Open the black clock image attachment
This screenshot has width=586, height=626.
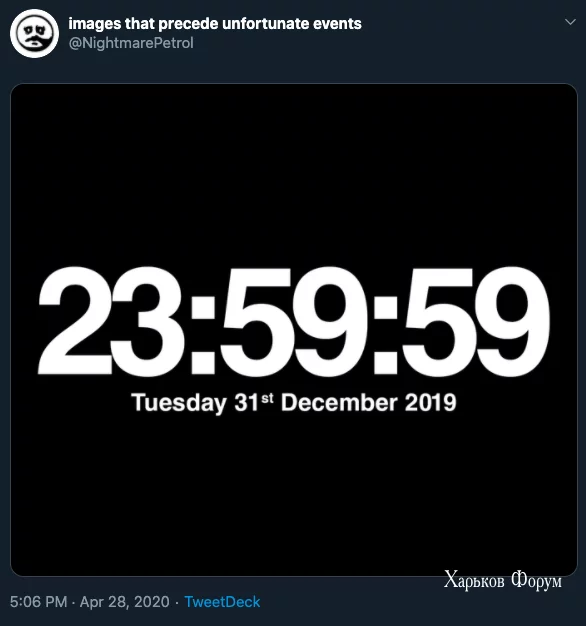(293, 330)
